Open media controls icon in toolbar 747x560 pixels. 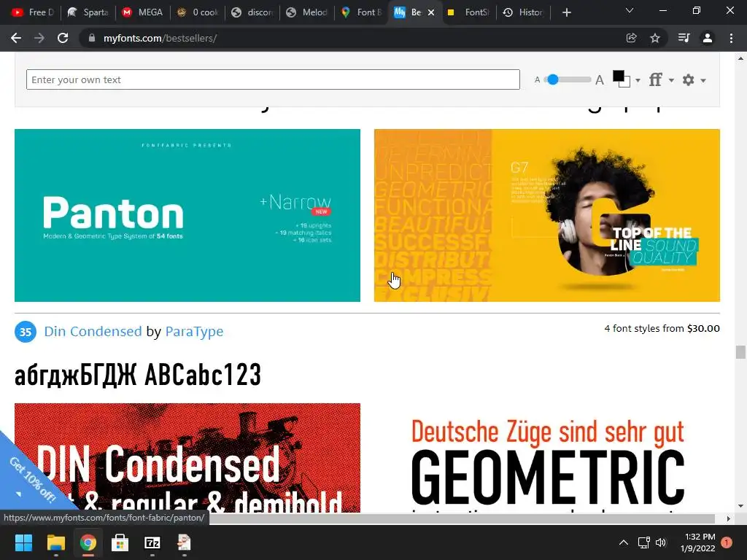tap(684, 38)
